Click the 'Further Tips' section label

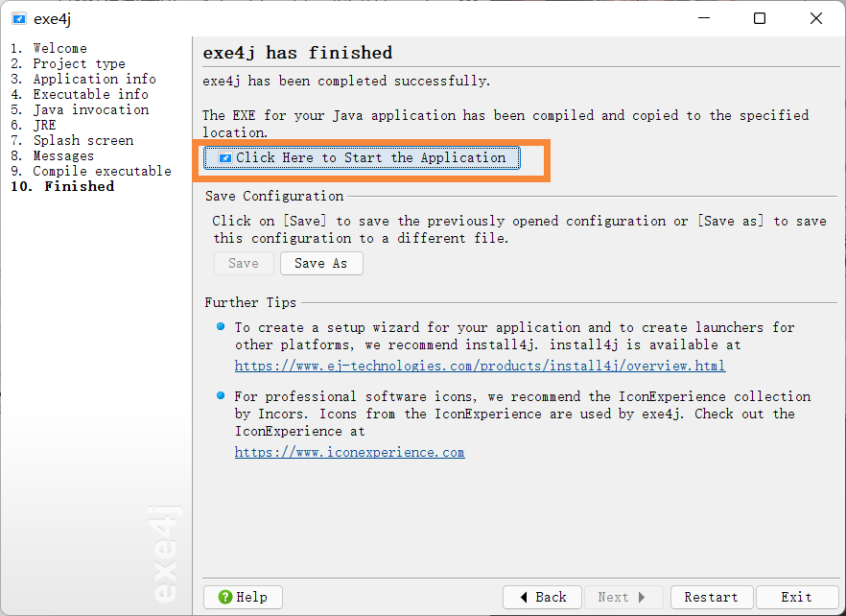pos(250,302)
